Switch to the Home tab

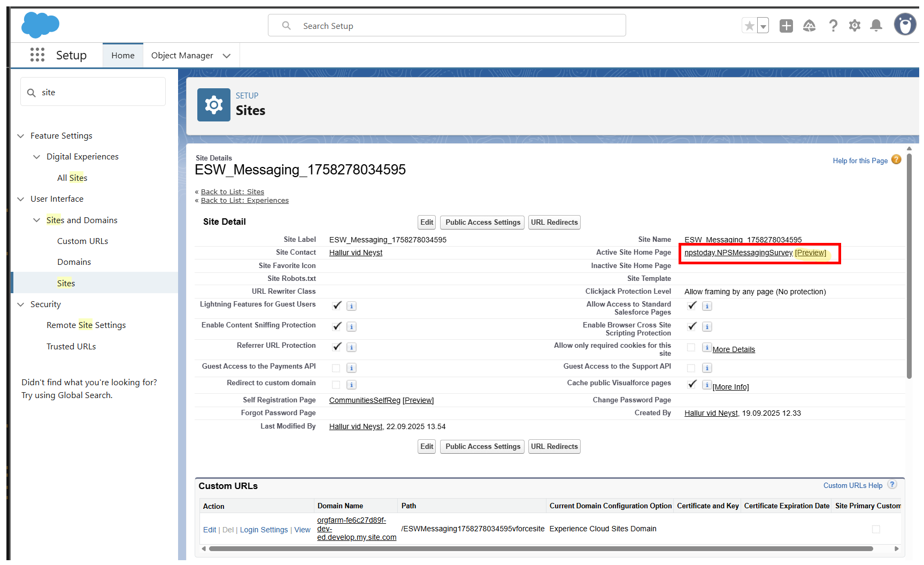tap(122, 56)
